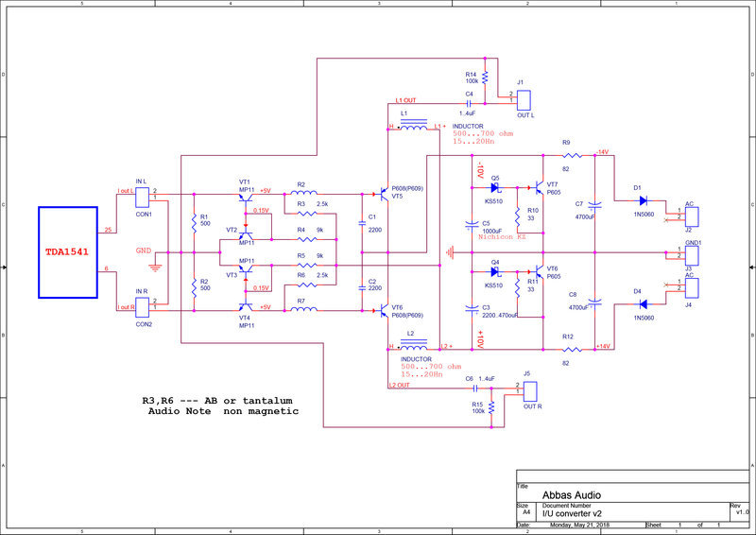The height and width of the screenshot is (535, 756).
Task: Select the J5 OUT R connector
Action: [531, 389]
